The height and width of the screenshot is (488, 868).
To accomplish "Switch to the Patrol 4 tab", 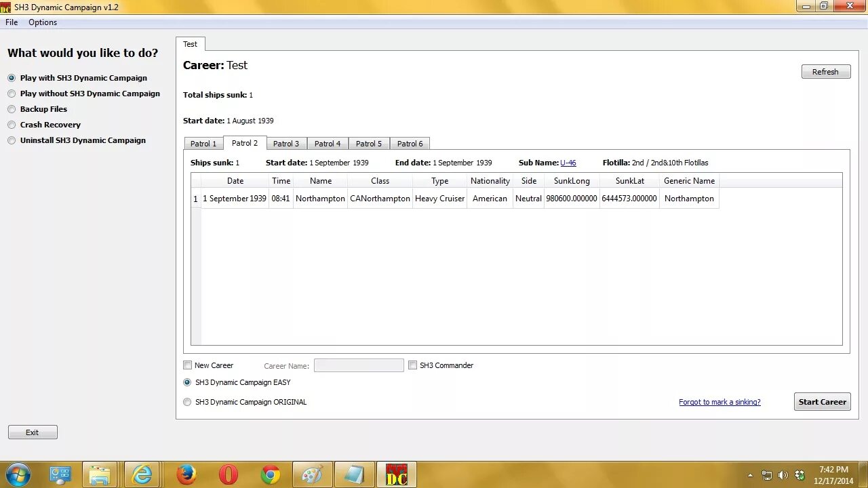I will [328, 143].
